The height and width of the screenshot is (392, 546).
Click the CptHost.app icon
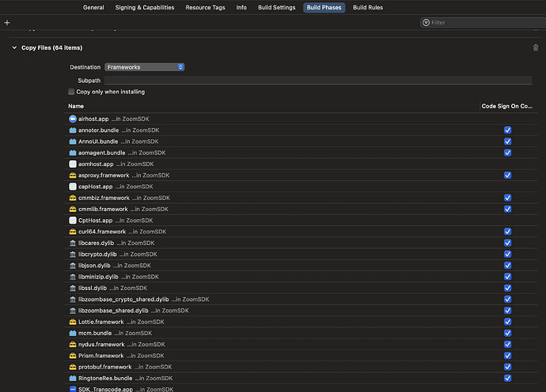[x=73, y=220]
